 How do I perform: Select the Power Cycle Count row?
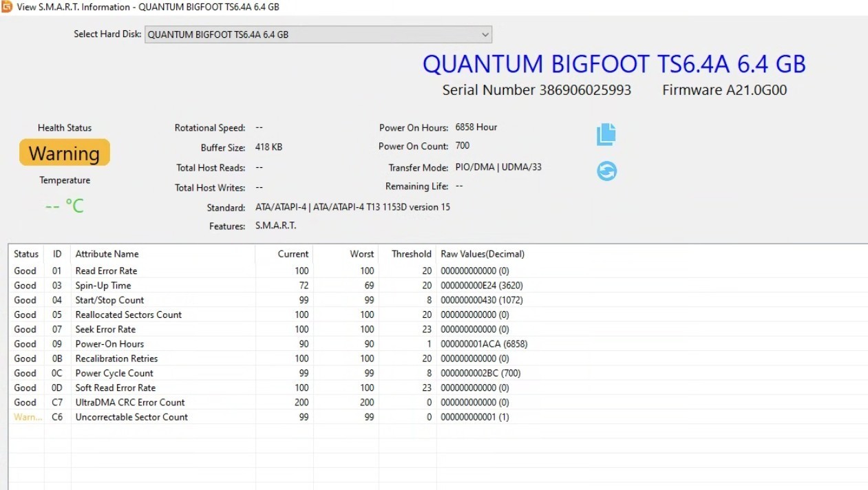(x=438, y=373)
